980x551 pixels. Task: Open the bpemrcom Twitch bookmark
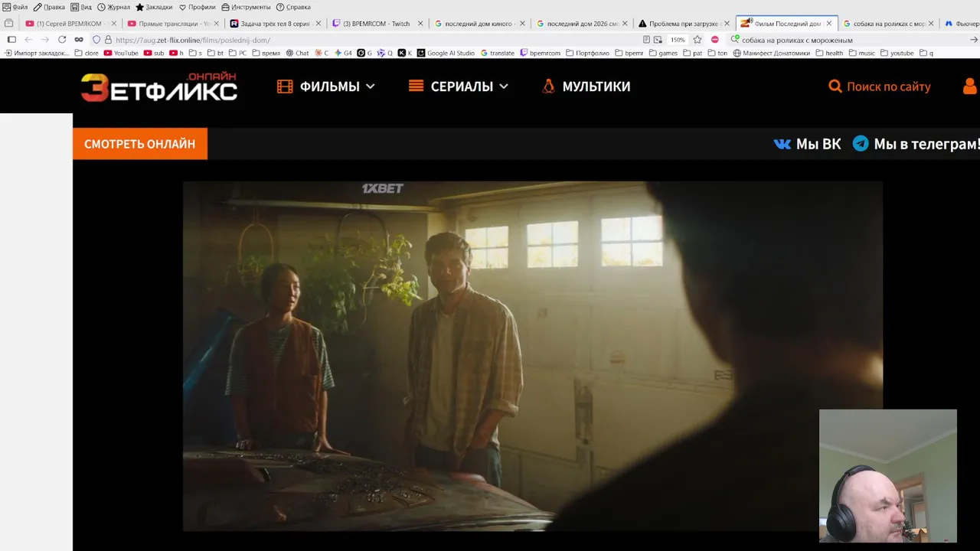(x=540, y=54)
